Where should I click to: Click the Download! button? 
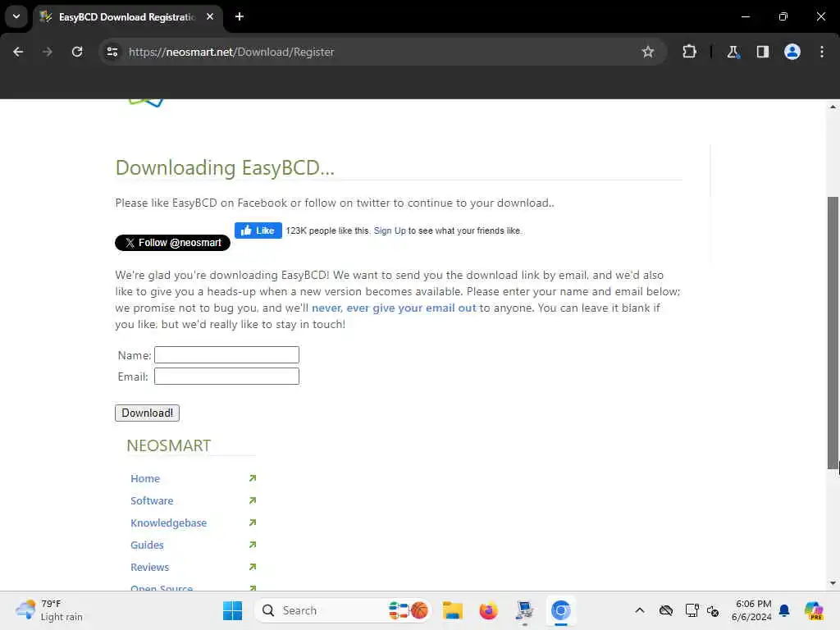click(x=148, y=413)
